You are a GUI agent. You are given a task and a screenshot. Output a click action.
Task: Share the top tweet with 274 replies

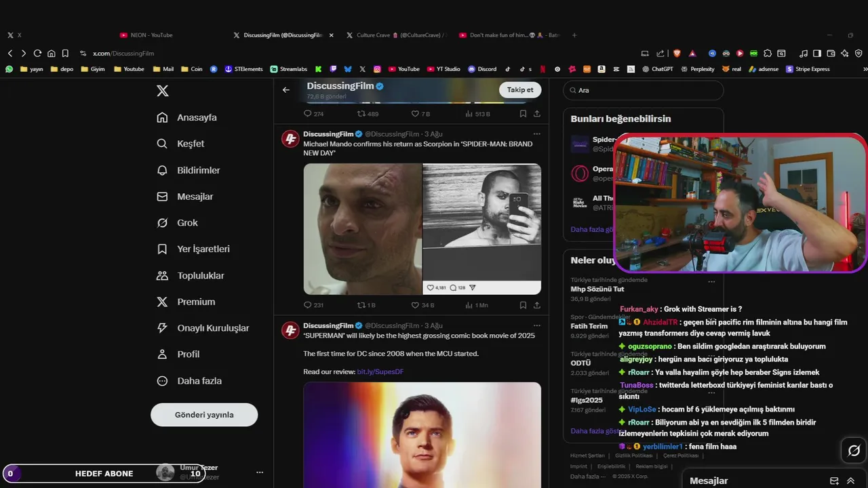(x=537, y=114)
